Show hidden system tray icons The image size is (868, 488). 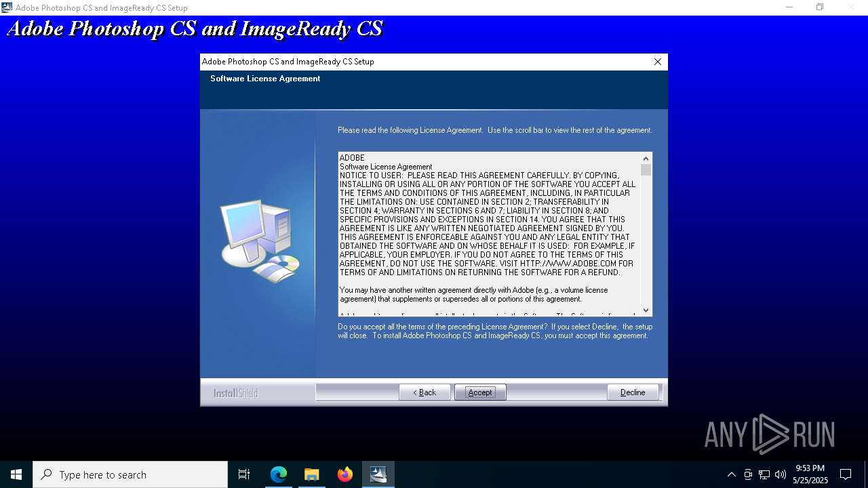click(731, 474)
